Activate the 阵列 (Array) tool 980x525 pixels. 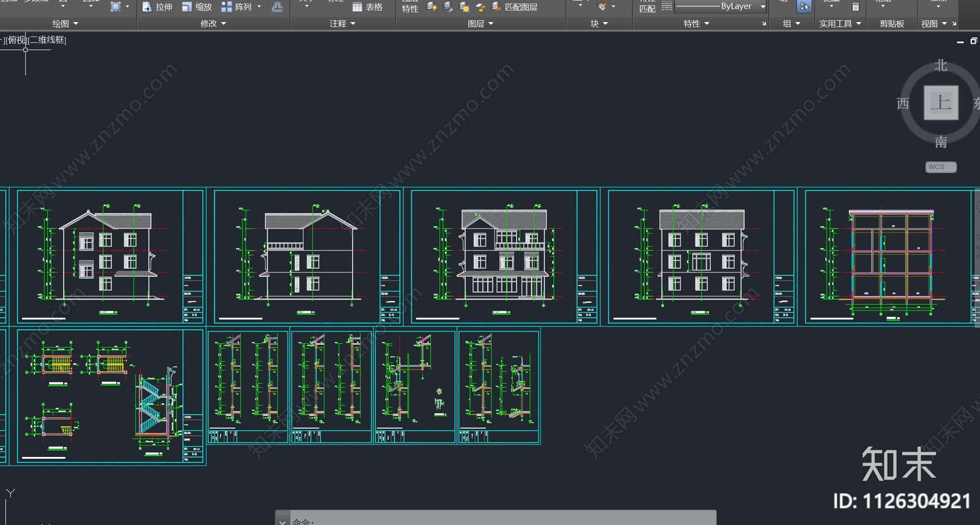(236, 7)
